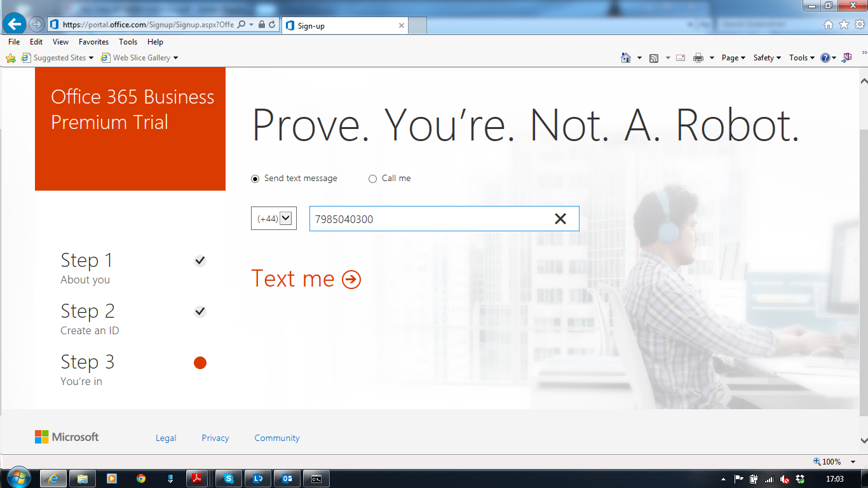Click the page scrollbar down arrow
This screenshot has width=868, height=488.
863,440
